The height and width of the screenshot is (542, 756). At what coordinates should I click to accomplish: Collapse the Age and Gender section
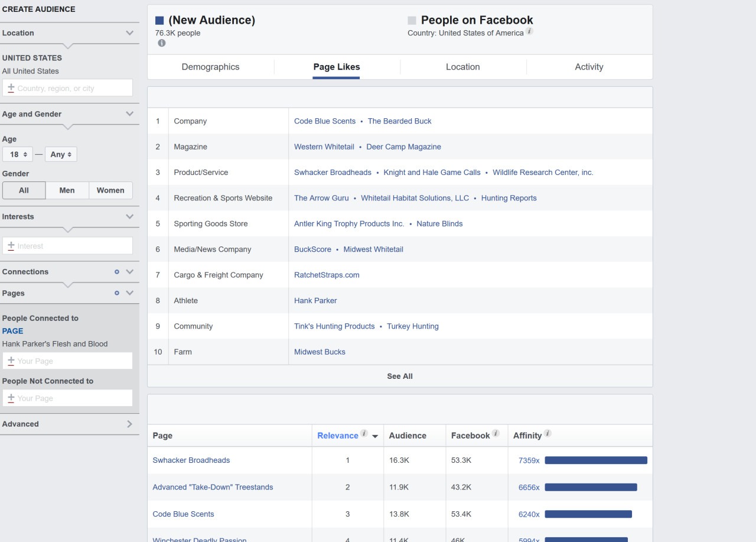click(x=130, y=114)
